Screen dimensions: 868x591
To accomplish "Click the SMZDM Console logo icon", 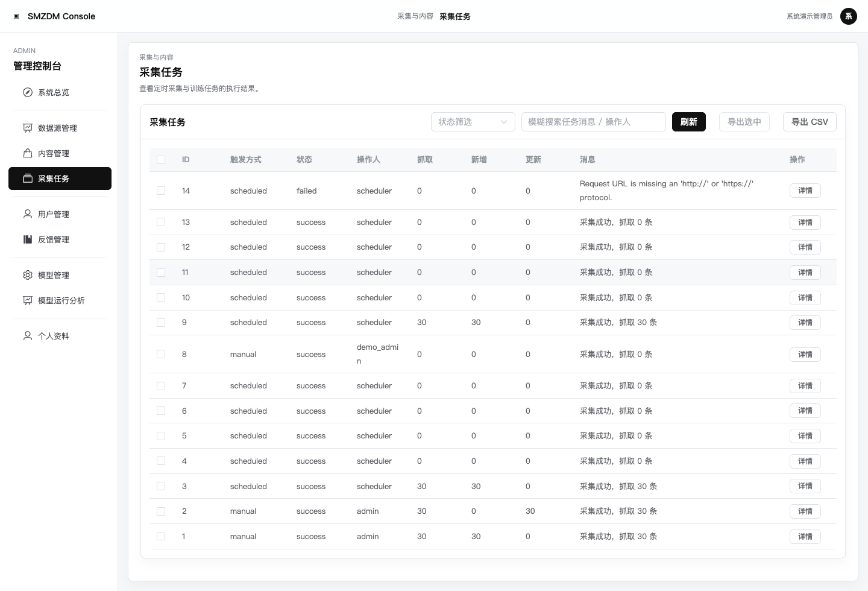I will coord(16,16).
